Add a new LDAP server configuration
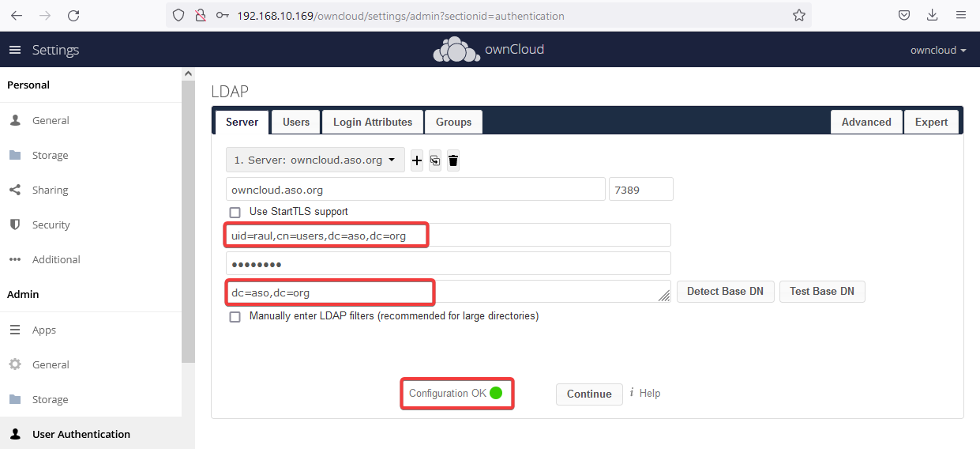The width and height of the screenshot is (980, 449). [x=417, y=160]
